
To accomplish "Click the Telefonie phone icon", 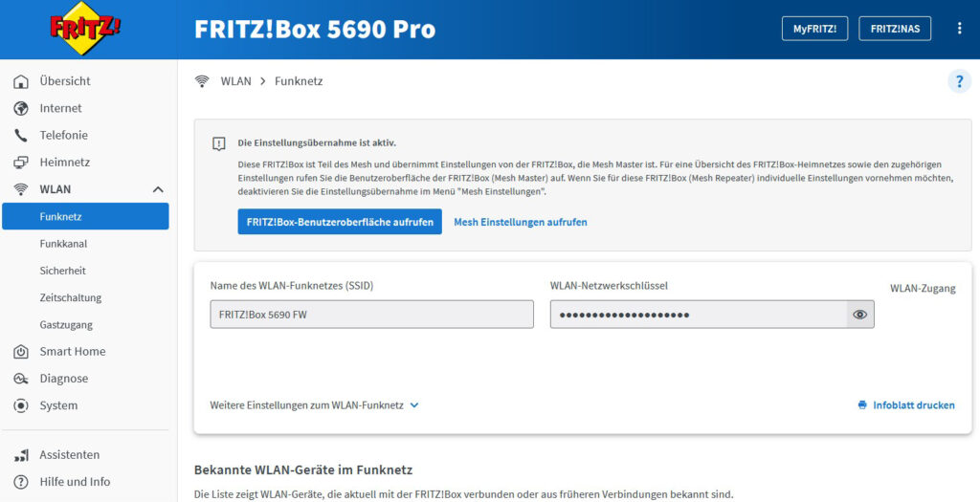I will pos(21,135).
